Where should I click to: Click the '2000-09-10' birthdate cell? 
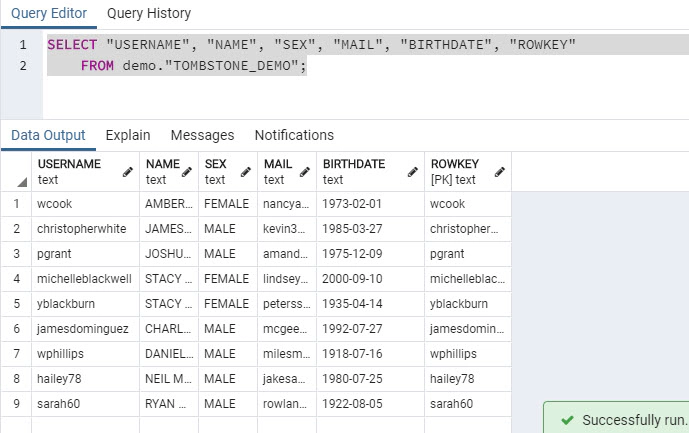click(370, 279)
